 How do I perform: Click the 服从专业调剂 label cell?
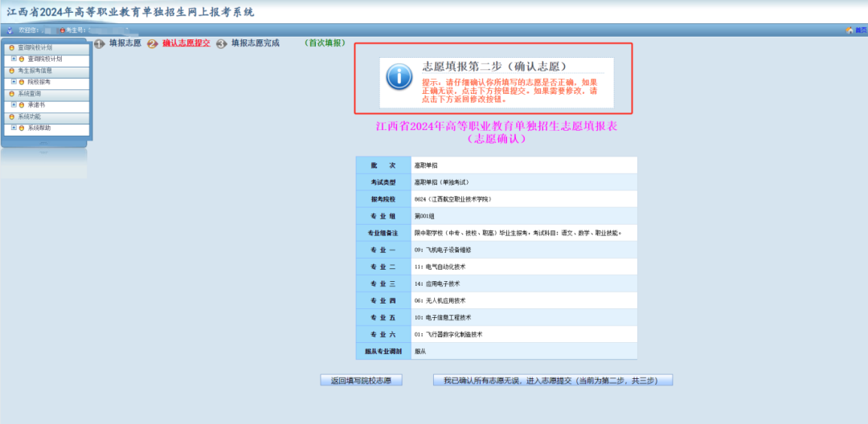tap(383, 352)
